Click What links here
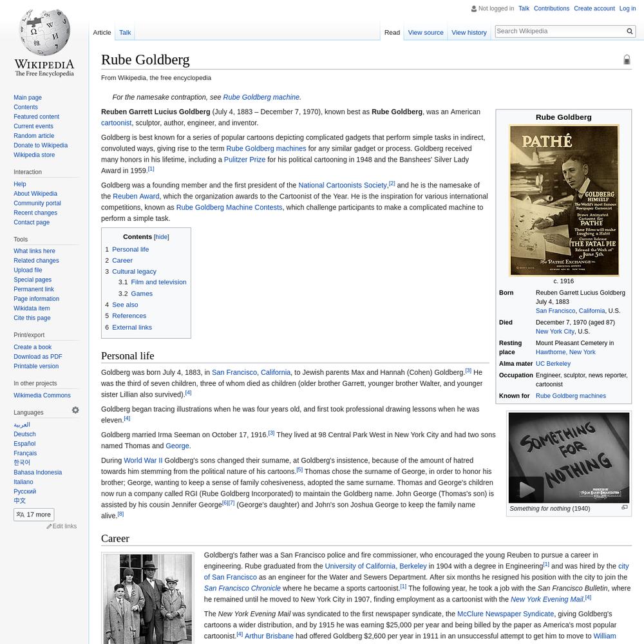The height and width of the screenshot is (644, 644). (x=35, y=251)
